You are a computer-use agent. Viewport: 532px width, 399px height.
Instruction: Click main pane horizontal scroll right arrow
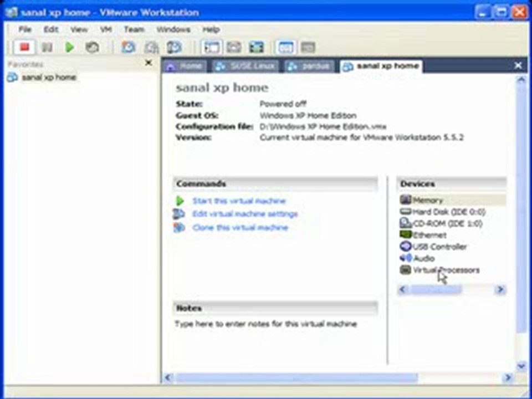pyautogui.click(x=508, y=377)
